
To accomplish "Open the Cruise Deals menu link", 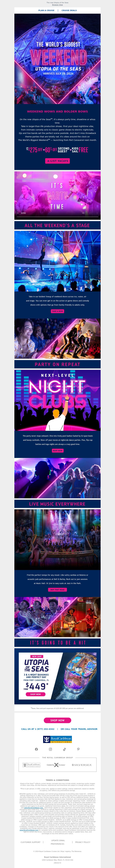I will [69, 10].
